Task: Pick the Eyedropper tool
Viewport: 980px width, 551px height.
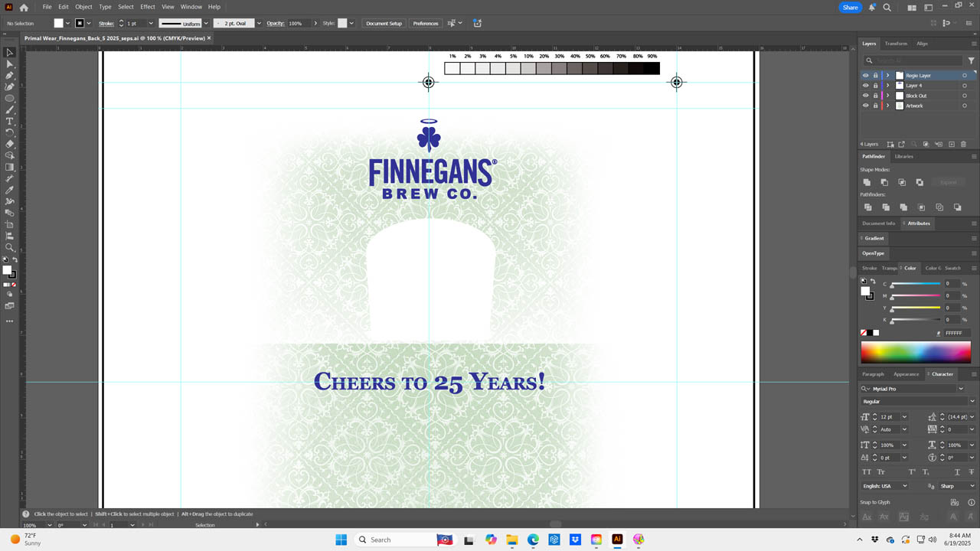Action: pyautogui.click(x=10, y=190)
